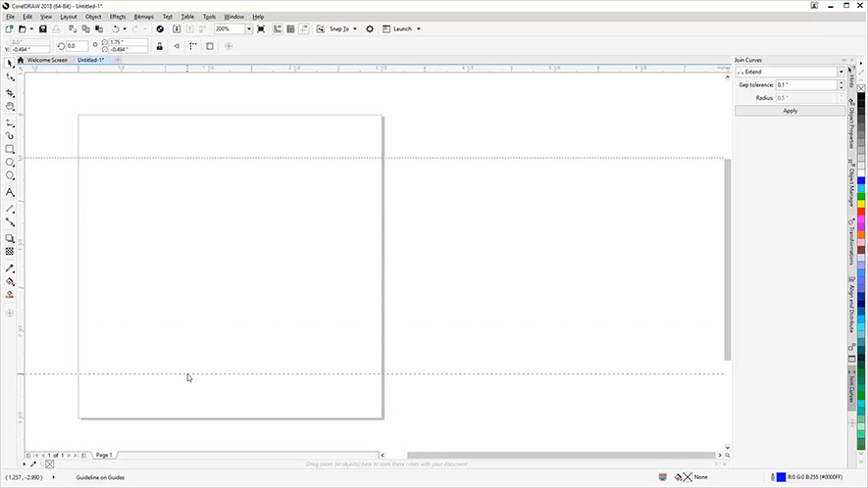Screen dimensions: 868x488
Task: Toggle the Lock guideline button
Action: (x=160, y=46)
